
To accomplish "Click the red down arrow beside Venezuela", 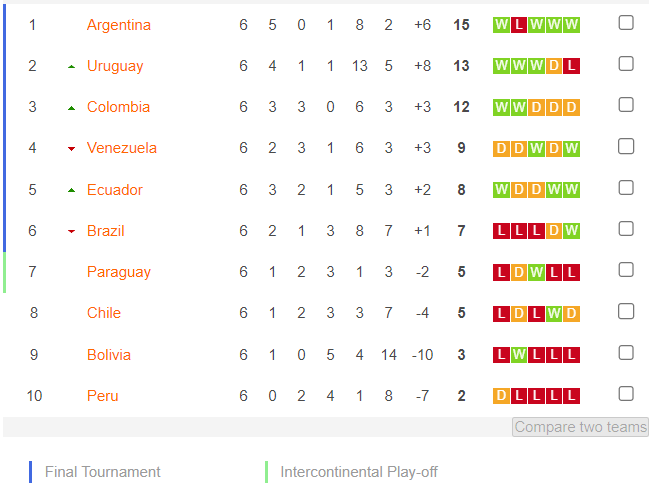I will click(x=72, y=148).
